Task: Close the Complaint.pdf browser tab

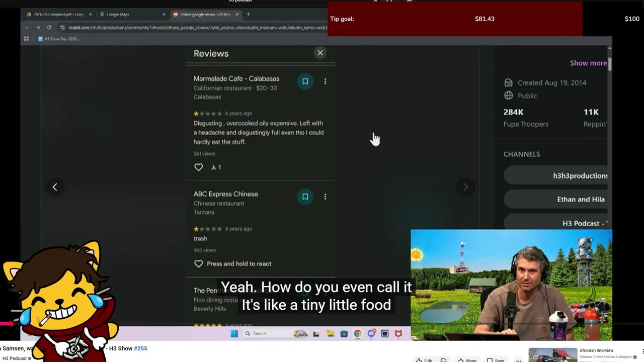Action: coord(91,14)
